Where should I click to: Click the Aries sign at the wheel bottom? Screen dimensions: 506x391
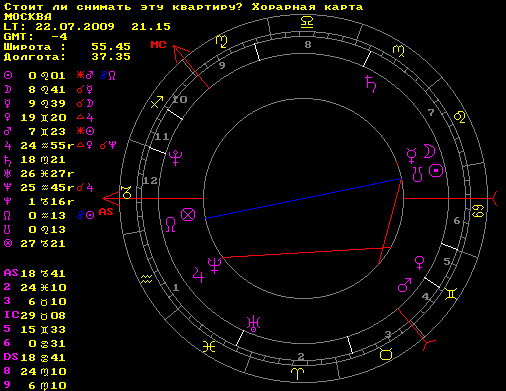297,373
